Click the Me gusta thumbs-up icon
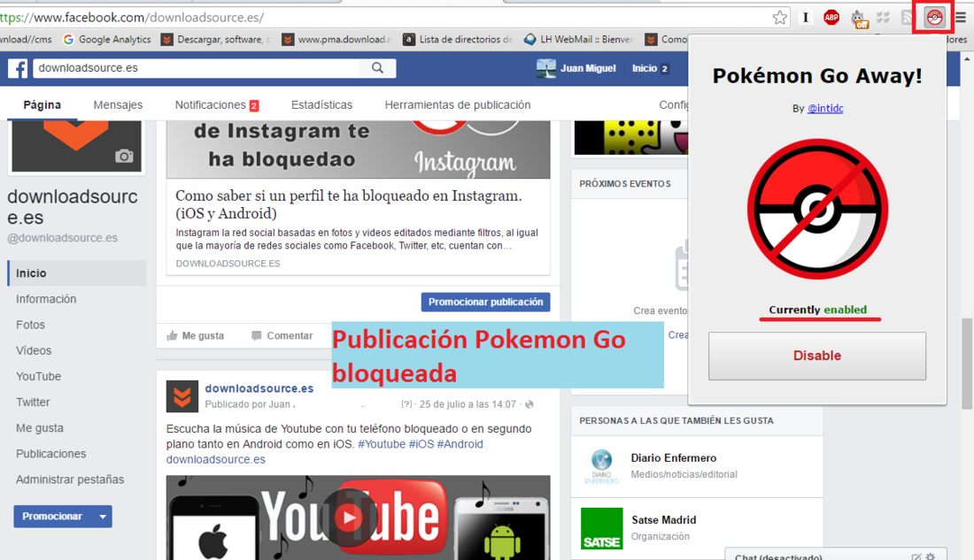 [172, 336]
